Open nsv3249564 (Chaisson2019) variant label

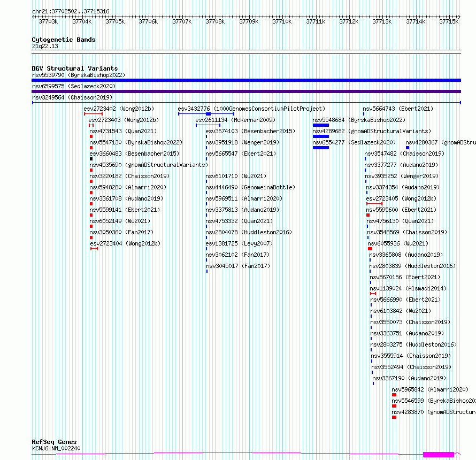(x=72, y=97)
